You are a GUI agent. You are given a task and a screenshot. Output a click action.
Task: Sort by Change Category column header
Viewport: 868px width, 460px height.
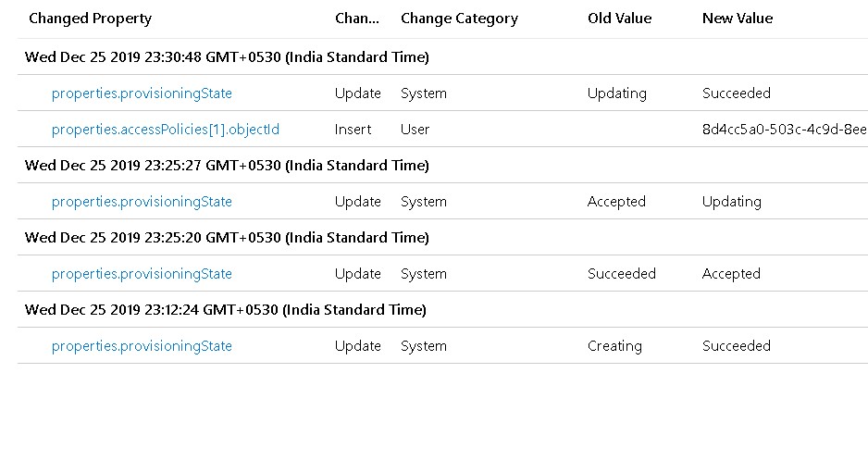[x=460, y=19]
